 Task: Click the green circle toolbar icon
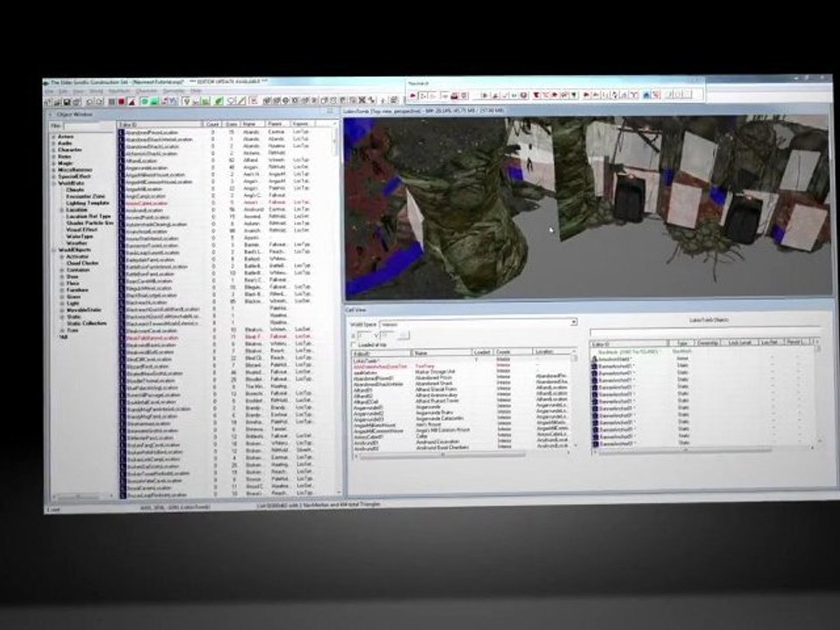pos(144,101)
